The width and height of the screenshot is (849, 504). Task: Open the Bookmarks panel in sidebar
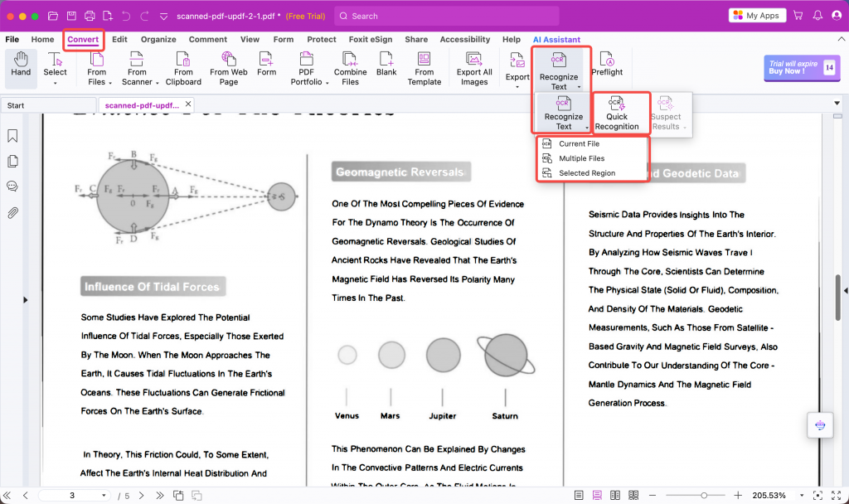12,136
